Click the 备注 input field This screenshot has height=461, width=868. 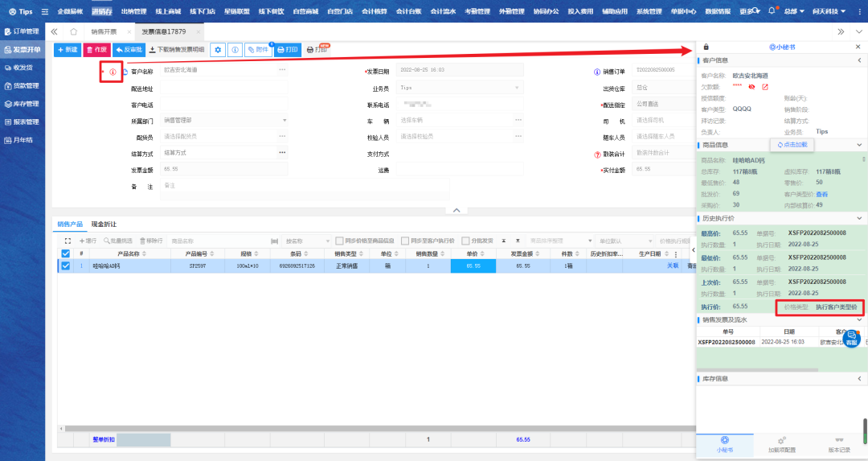[x=305, y=188]
